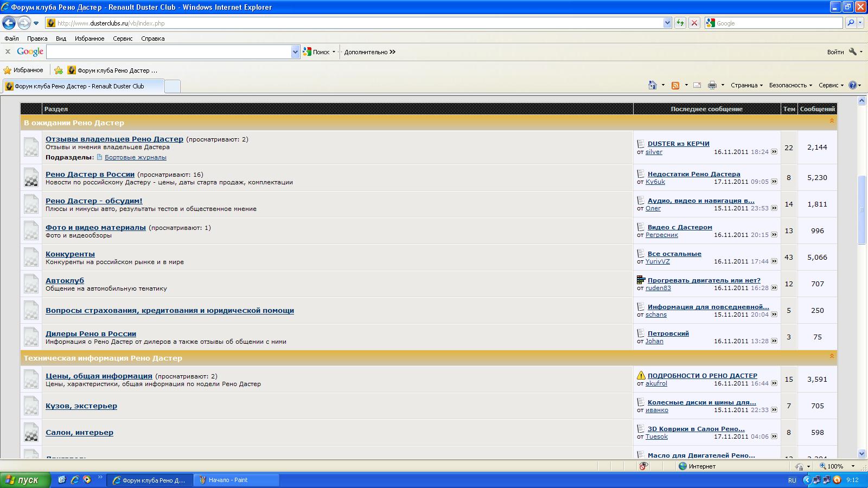
Task: Open the address bar history dropdown
Action: tap(668, 23)
